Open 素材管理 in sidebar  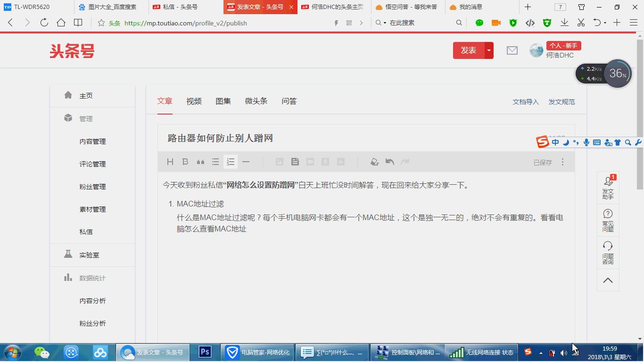[92, 209]
